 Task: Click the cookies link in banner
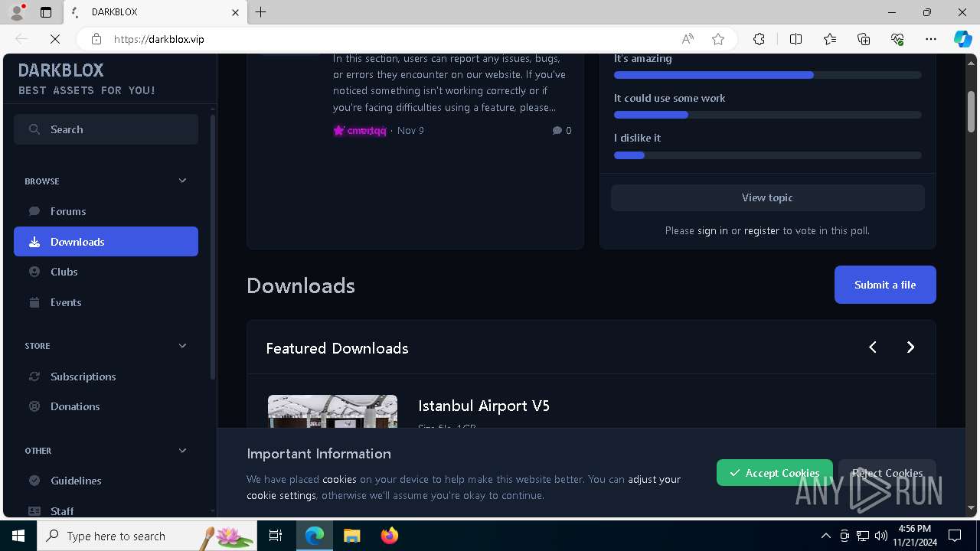[339, 479]
